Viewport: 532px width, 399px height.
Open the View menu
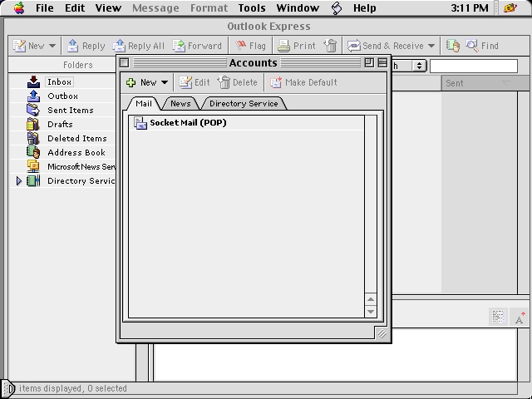pos(108,7)
